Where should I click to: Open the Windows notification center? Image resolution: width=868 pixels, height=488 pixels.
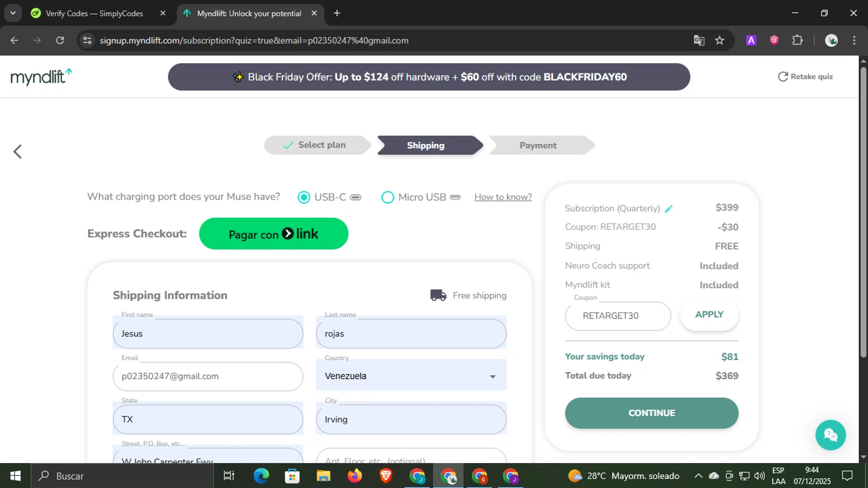pos(847,476)
